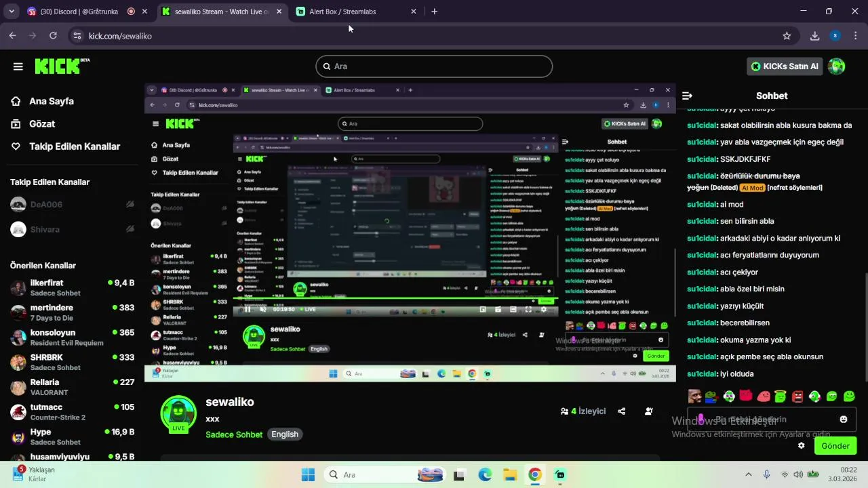
Task: Click KICKs Satın Al button
Action: 785,66
